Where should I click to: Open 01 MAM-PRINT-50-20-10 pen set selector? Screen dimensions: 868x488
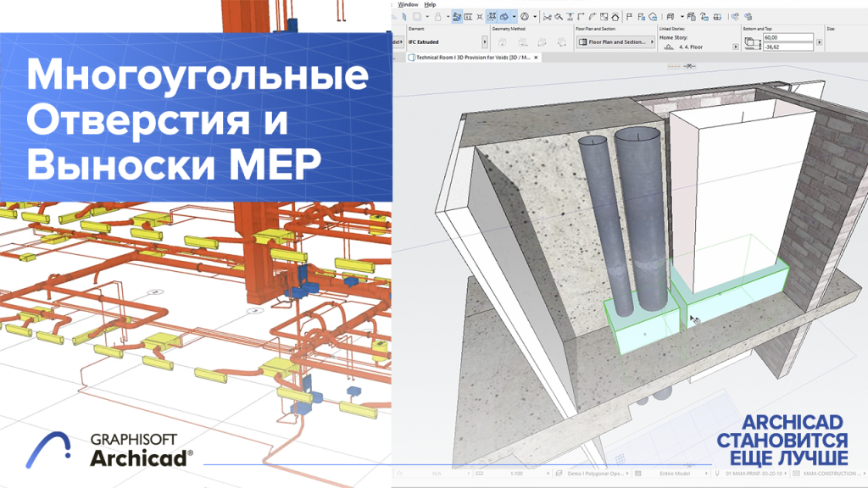752,474
